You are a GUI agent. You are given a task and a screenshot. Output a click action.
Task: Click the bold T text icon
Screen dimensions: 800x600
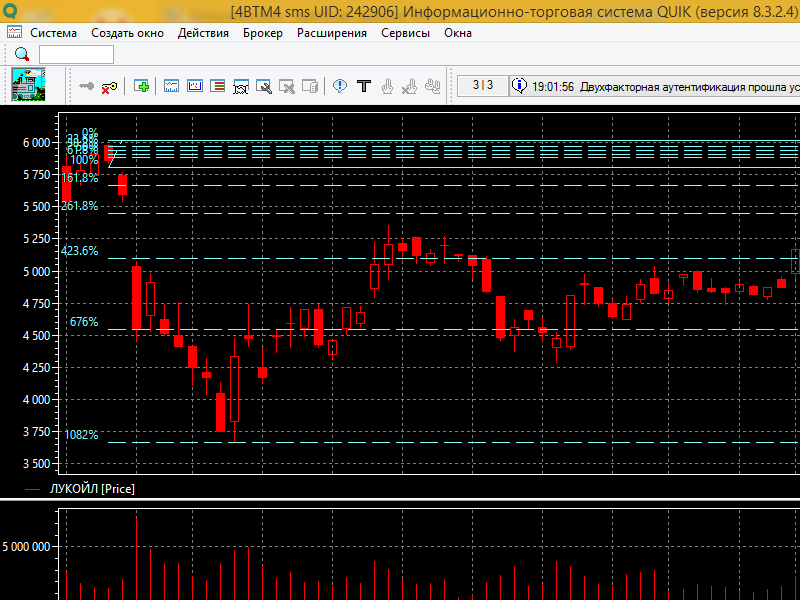point(364,86)
